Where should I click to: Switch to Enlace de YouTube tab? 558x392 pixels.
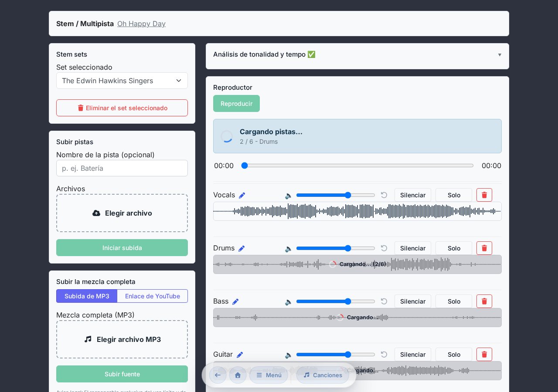click(153, 296)
